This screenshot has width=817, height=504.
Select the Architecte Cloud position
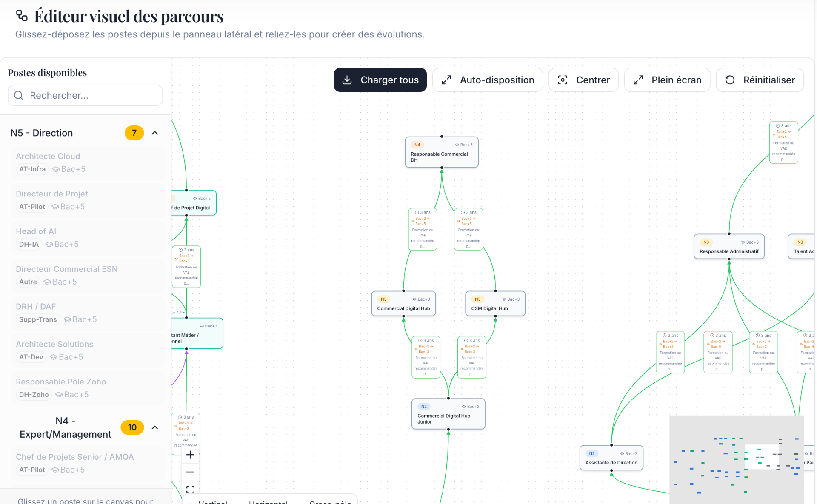[89, 163]
